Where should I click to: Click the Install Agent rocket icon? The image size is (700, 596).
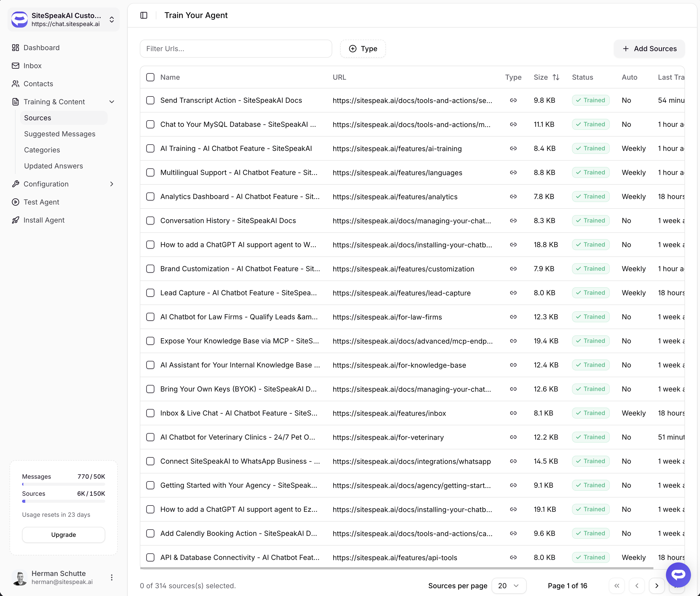click(x=16, y=220)
